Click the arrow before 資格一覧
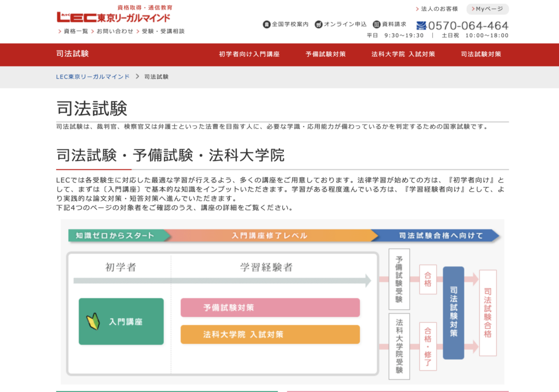Viewport: 559px width, 392px height. (x=60, y=32)
